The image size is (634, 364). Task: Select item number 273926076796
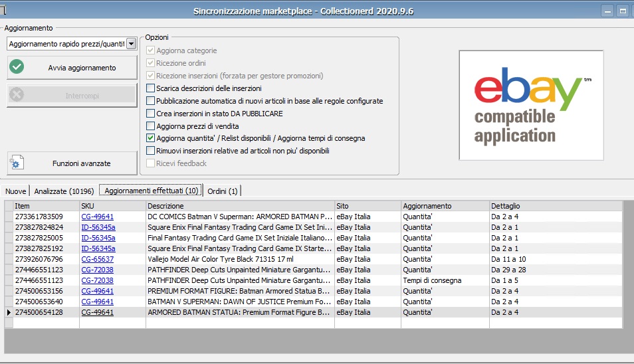click(x=39, y=259)
